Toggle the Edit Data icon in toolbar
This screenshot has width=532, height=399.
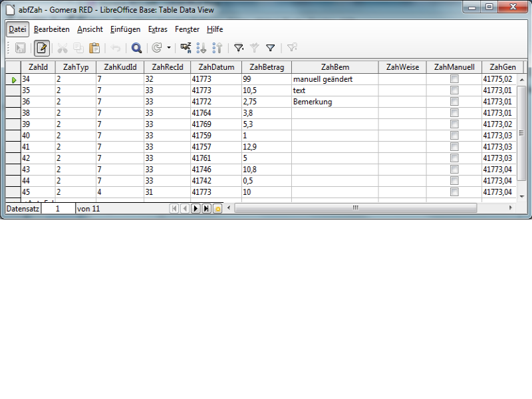pos(42,48)
